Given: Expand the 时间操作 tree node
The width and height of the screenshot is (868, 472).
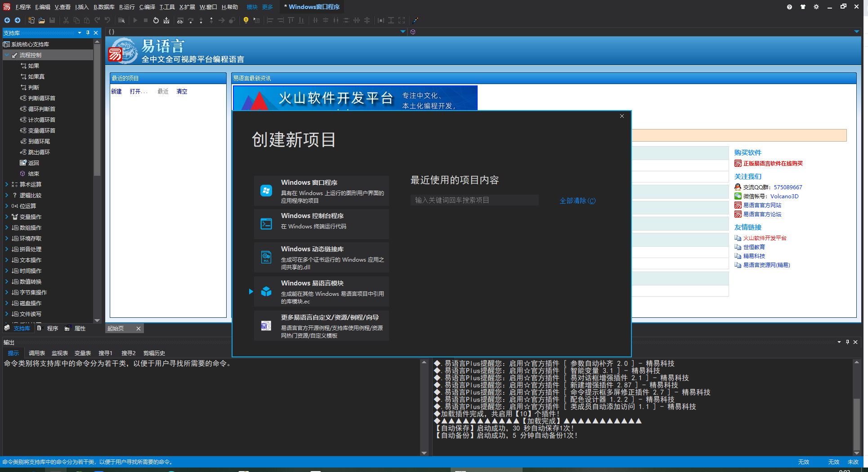Looking at the screenshot, I should tap(7, 271).
